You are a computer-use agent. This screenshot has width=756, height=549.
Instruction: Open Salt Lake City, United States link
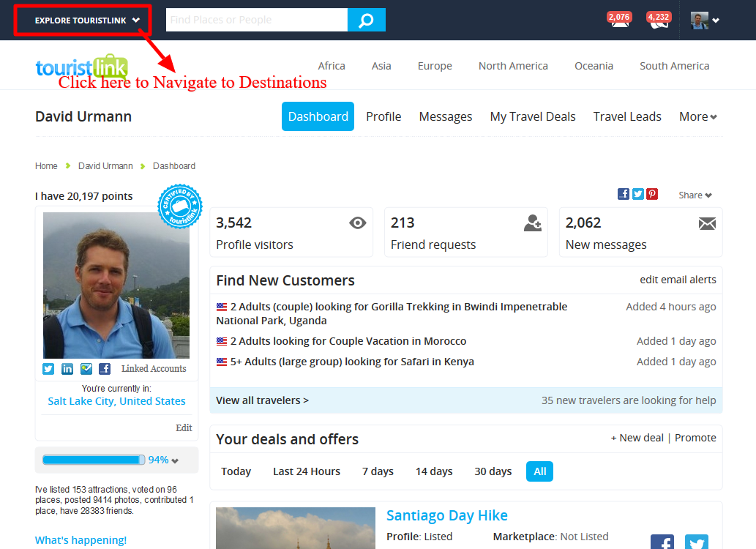pos(116,401)
